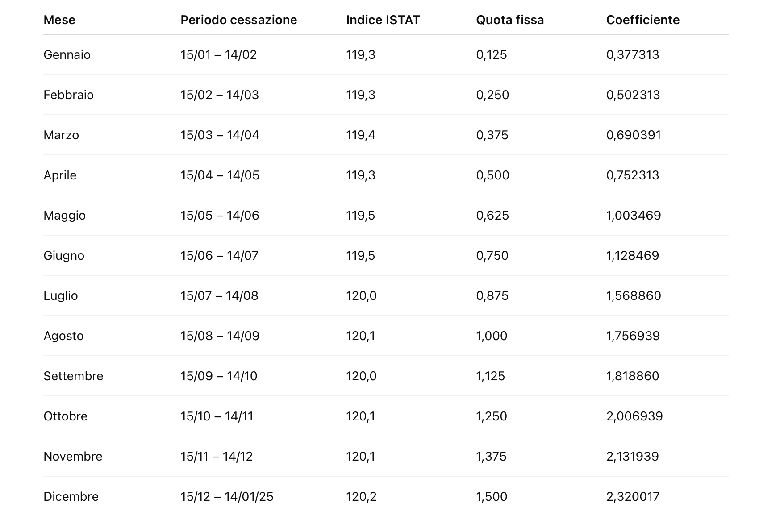Click the Quota fissa column header
784x532 pixels.
pyautogui.click(x=510, y=20)
